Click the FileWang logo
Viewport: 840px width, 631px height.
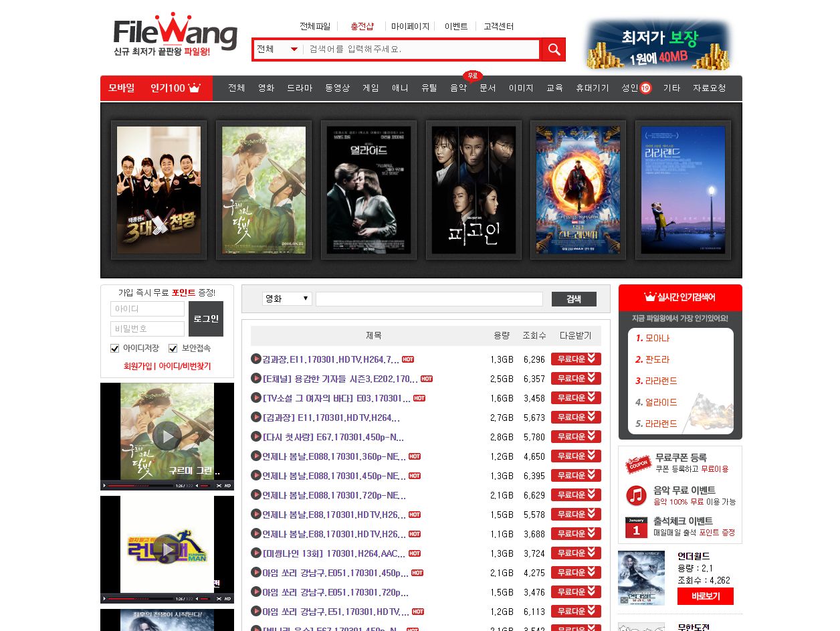point(175,34)
